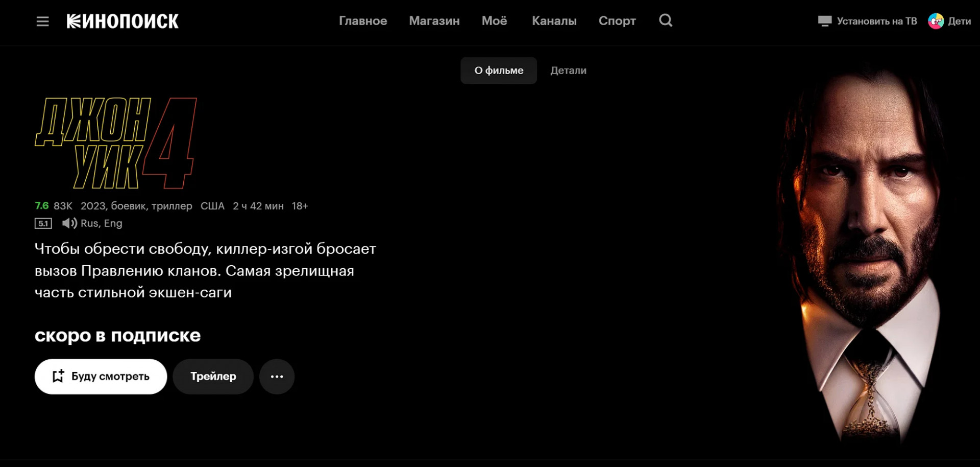Click the США country text
This screenshot has height=467, width=980.
point(212,206)
